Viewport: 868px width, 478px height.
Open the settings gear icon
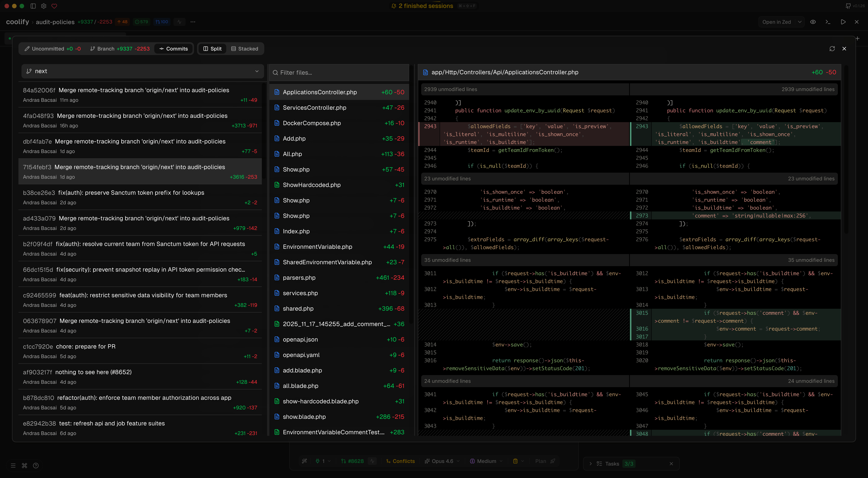(x=44, y=6)
